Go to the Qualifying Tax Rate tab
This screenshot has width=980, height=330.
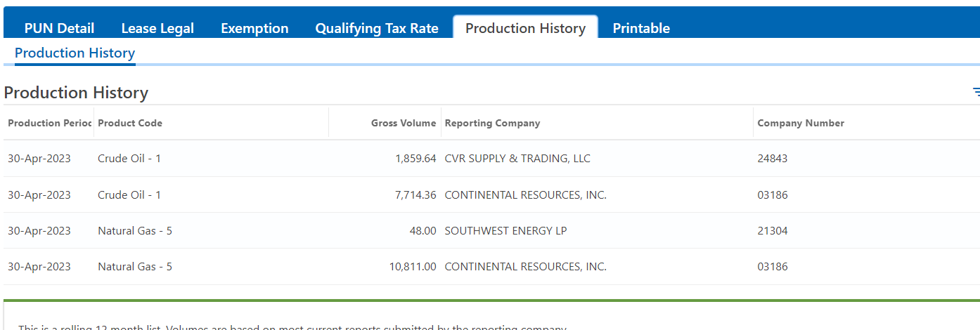[377, 28]
